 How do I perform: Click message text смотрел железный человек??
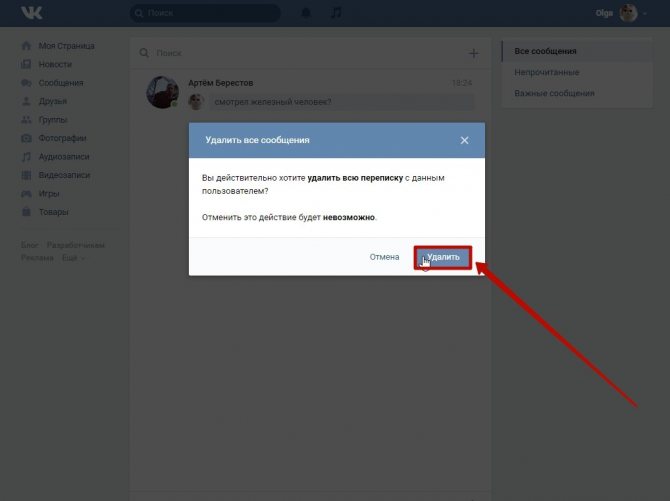coord(273,102)
